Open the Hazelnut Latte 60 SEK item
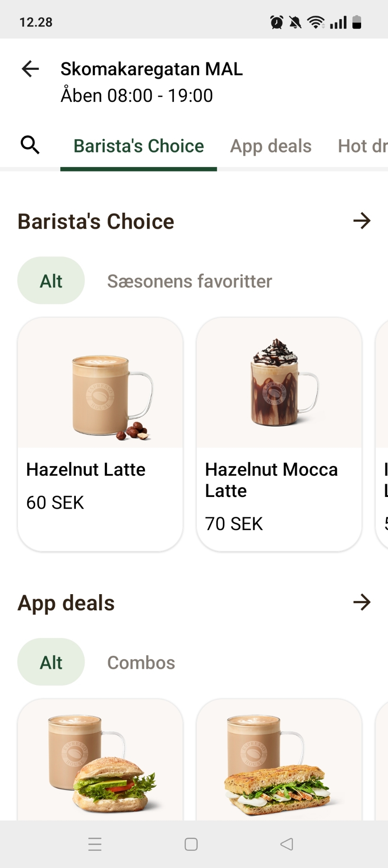 [x=100, y=434]
